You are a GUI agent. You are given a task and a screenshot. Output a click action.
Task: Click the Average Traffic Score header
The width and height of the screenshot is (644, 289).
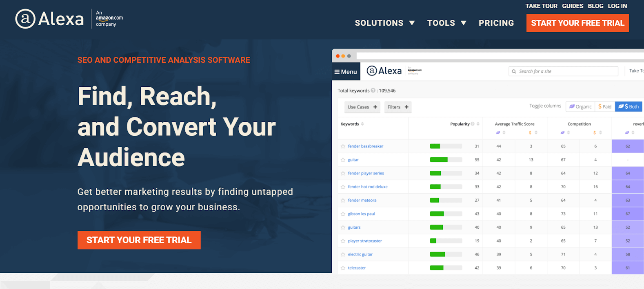click(x=515, y=124)
